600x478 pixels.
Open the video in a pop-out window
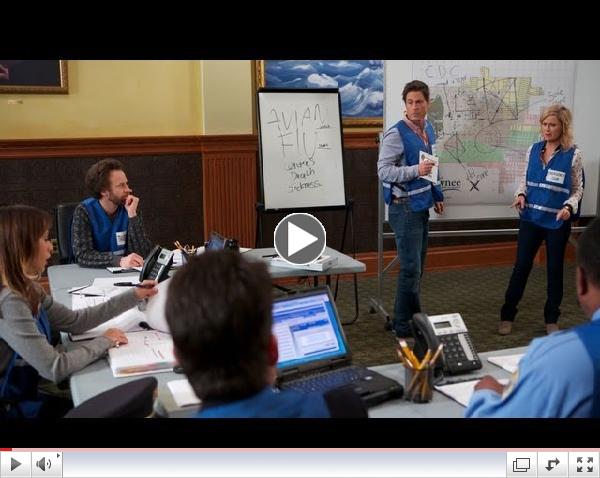[x=521, y=464]
